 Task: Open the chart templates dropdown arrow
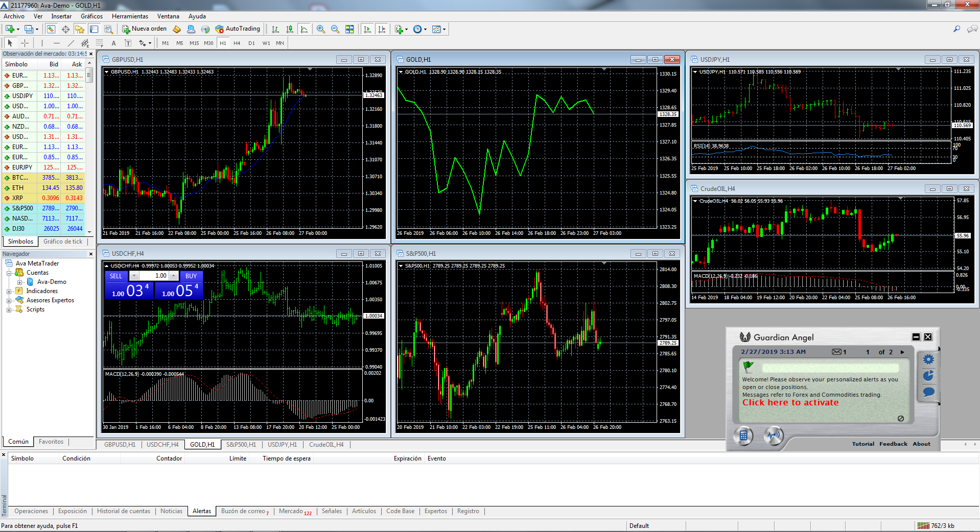(444, 29)
